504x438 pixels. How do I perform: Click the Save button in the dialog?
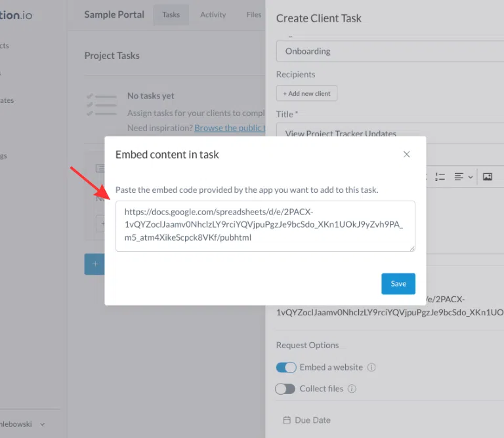[398, 284]
